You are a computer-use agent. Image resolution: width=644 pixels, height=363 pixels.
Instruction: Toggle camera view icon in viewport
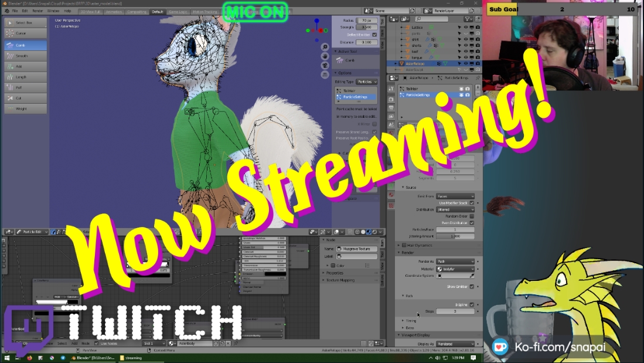325,65
